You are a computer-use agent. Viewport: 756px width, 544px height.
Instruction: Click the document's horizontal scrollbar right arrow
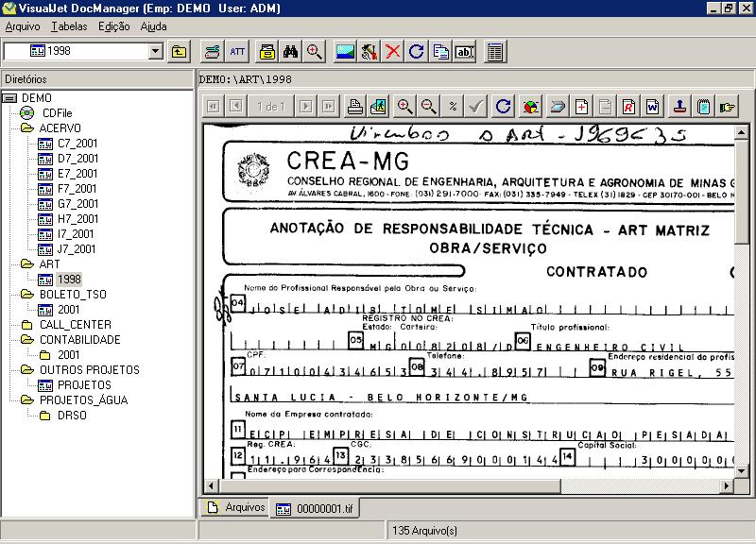[x=726, y=485]
